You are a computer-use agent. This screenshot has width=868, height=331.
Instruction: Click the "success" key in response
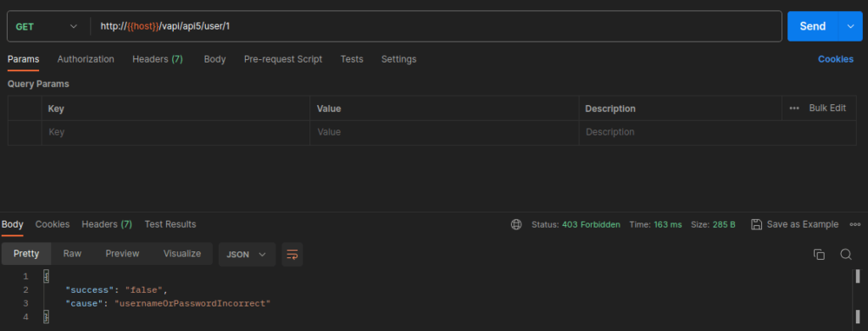click(x=90, y=290)
